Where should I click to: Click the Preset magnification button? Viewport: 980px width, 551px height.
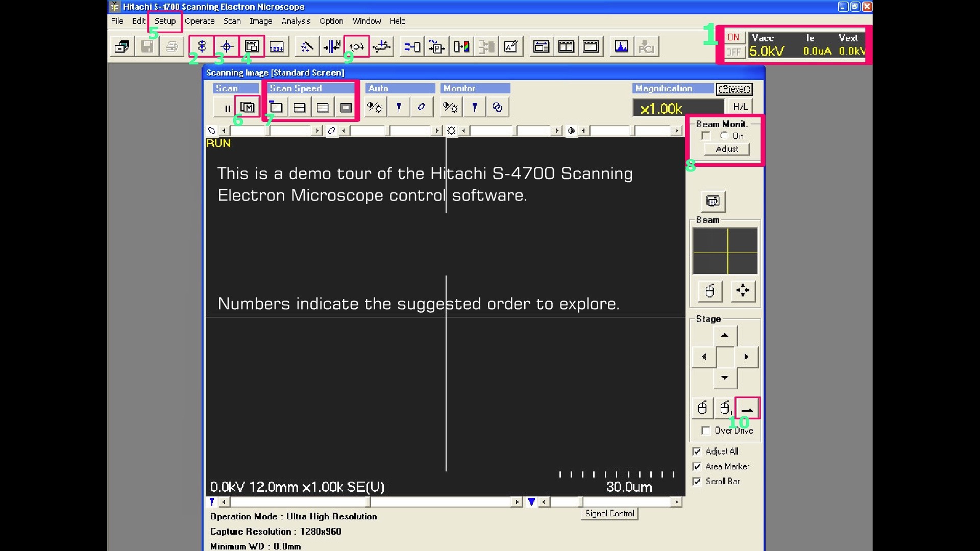tap(734, 89)
